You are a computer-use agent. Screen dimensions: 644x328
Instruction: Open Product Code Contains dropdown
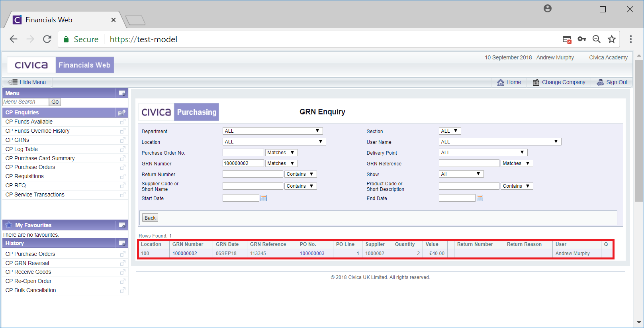(517, 186)
